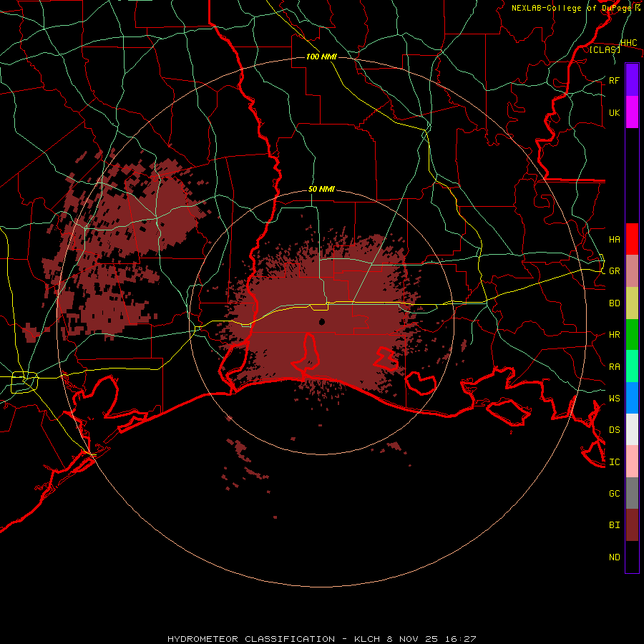Click the '16:27' time in caption
The height and width of the screenshot is (644, 644).
[460, 639]
